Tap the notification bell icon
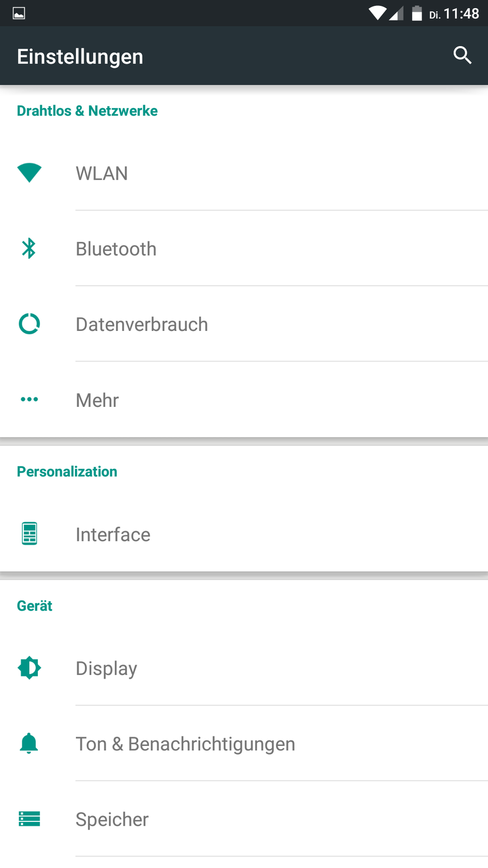The image size is (488, 868). (x=29, y=743)
